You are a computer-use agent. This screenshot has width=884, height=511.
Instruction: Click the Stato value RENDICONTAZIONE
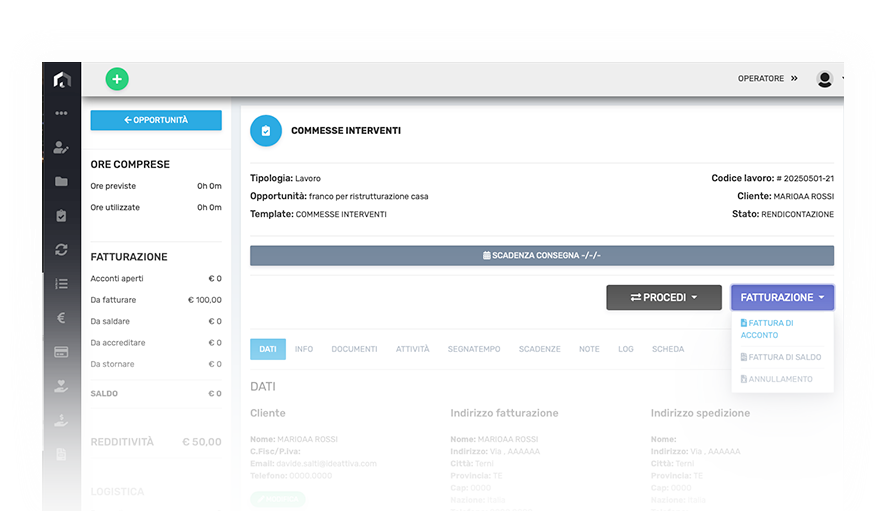[797, 214]
